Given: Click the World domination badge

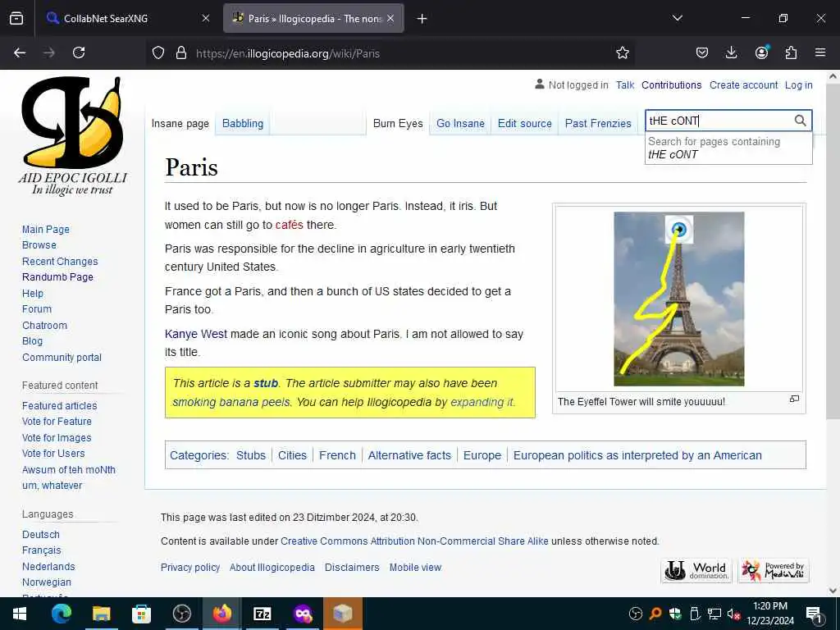Looking at the screenshot, I should [x=696, y=571].
